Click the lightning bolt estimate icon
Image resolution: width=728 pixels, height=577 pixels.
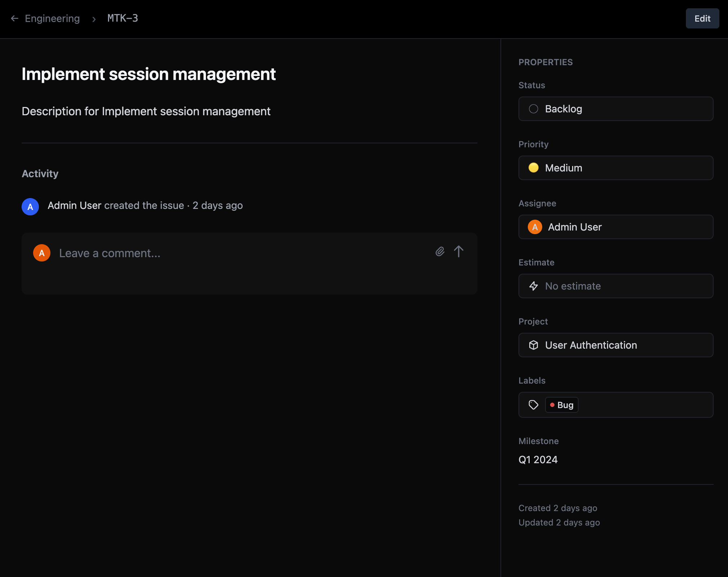coord(534,286)
